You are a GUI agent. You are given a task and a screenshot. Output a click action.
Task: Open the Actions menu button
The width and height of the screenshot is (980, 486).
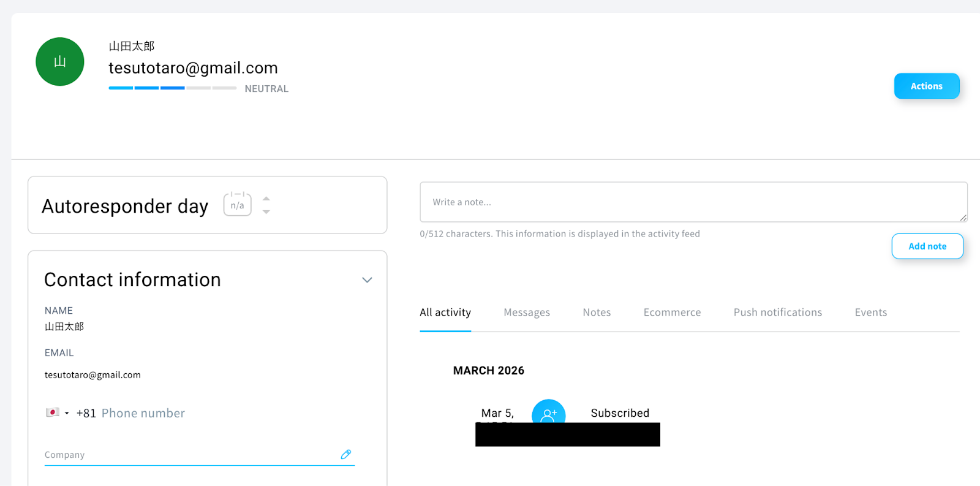(926, 86)
